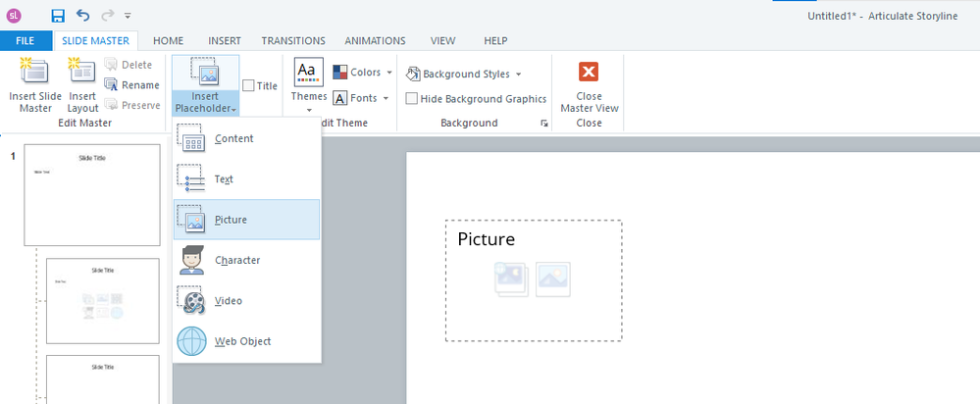980x404 pixels.
Task: Click the Undo arrow icon
Action: [82, 16]
